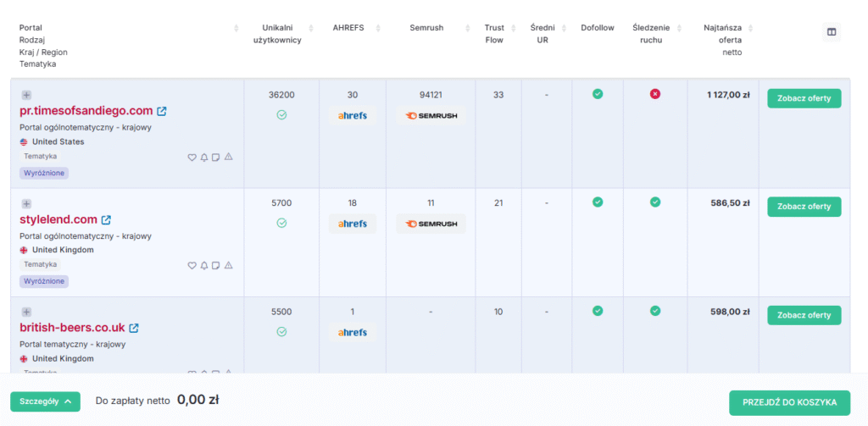
Task: Click the warning triangle icon for pr.timesofsandiego.com
Action: pos(228,157)
